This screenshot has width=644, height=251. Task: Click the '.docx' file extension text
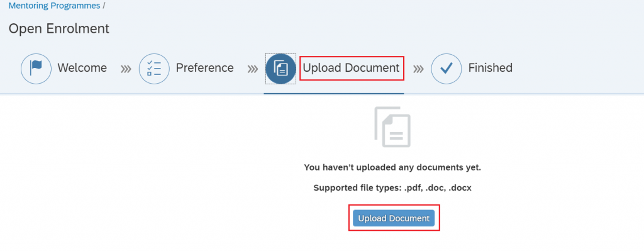pos(460,188)
